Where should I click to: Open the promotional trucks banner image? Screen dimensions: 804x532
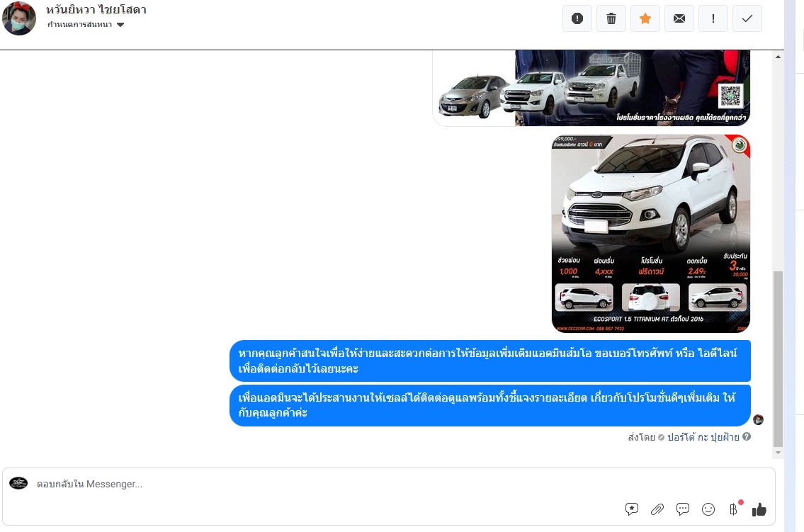coord(591,88)
